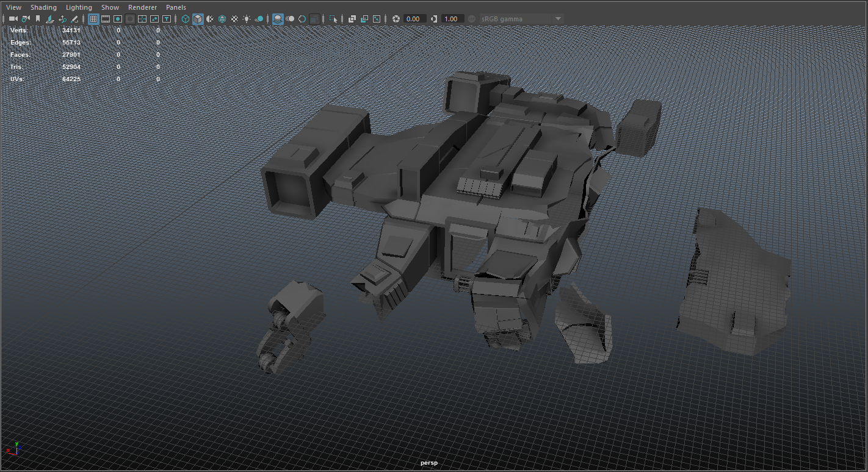Click the Isolate Select icon

[x=333, y=19]
